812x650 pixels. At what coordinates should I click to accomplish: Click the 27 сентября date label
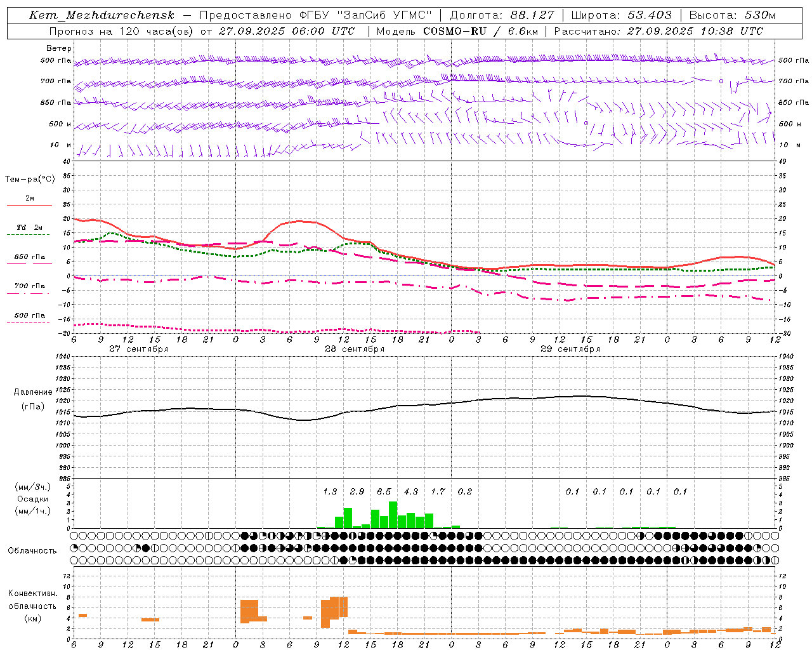pos(138,349)
